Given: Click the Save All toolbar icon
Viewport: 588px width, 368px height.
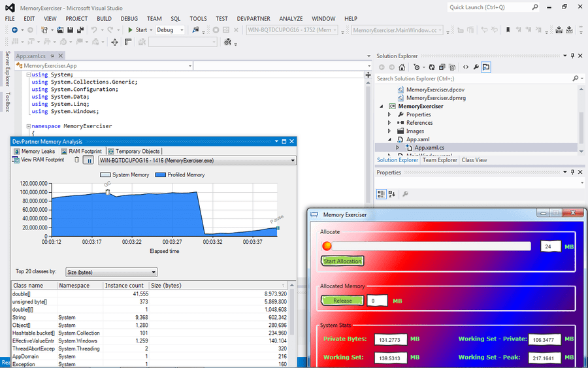Looking at the screenshot, I should pos(80,30).
